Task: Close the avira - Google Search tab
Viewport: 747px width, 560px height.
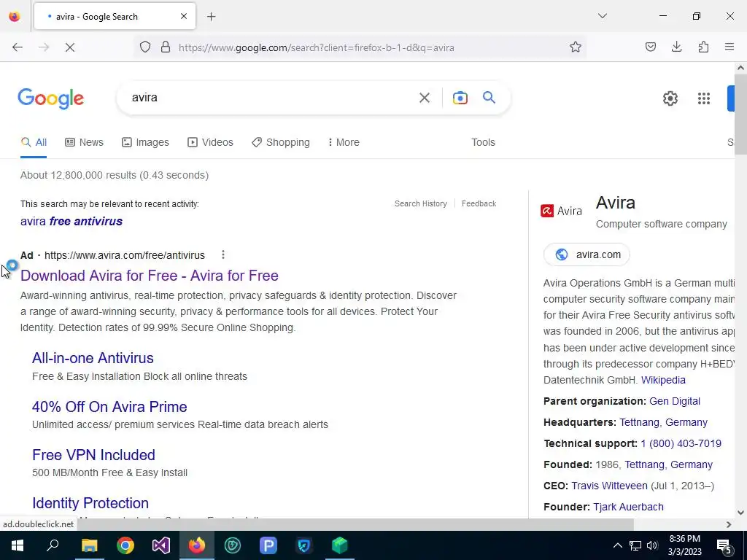Action: click(x=184, y=16)
